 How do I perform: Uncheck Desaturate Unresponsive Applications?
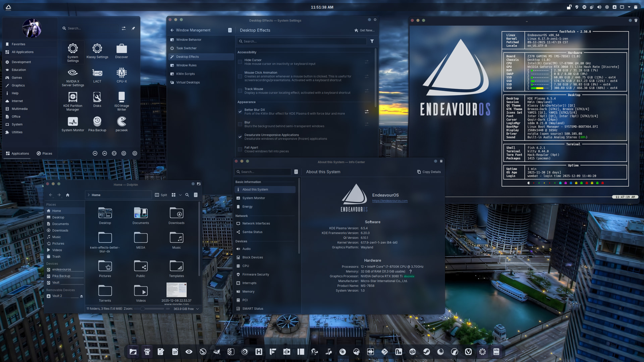pyautogui.click(x=240, y=137)
